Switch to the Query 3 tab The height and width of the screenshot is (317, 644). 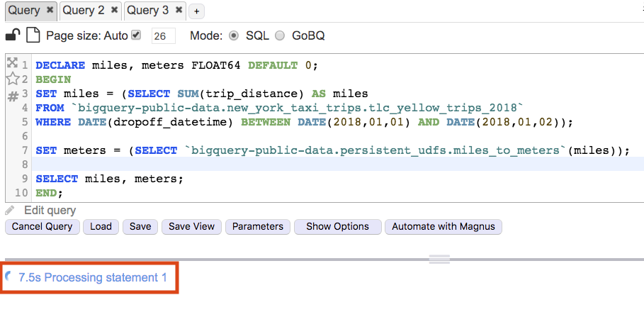[x=148, y=10]
